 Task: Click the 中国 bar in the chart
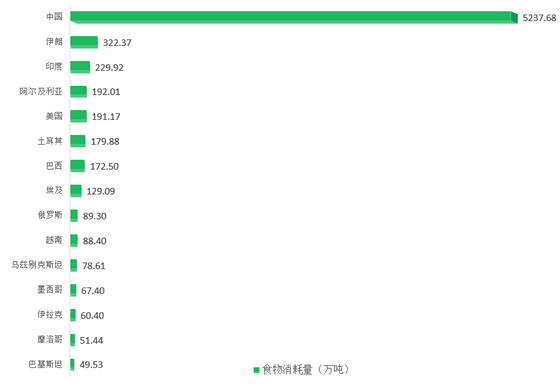point(294,17)
